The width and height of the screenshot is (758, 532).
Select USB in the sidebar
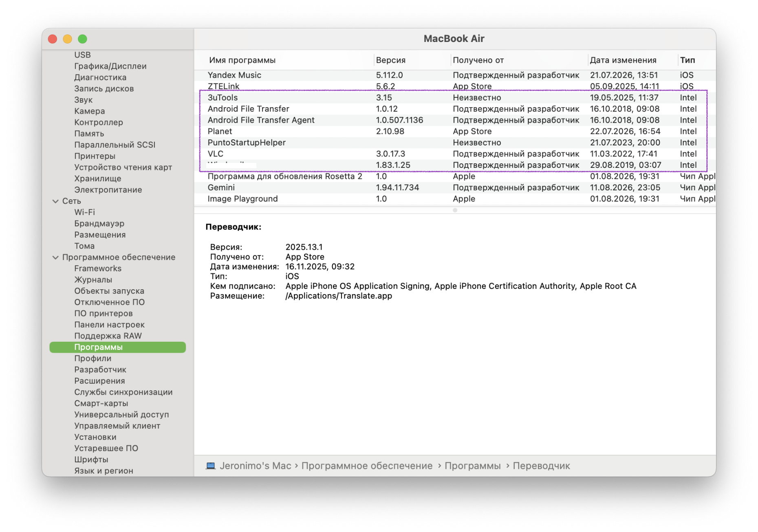pyautogui.click(x=82, y=55)
